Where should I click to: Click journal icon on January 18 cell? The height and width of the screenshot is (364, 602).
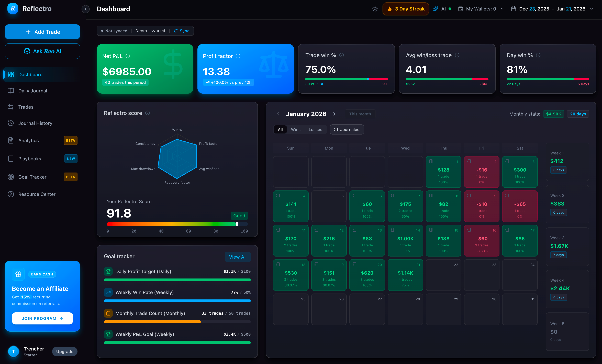(278, 264)
